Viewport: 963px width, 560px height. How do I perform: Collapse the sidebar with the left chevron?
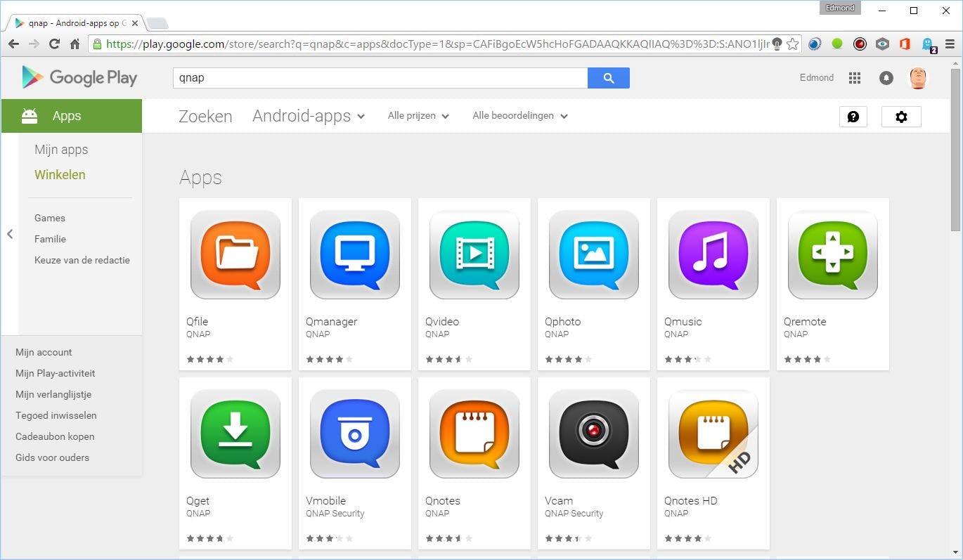[10, 234]
